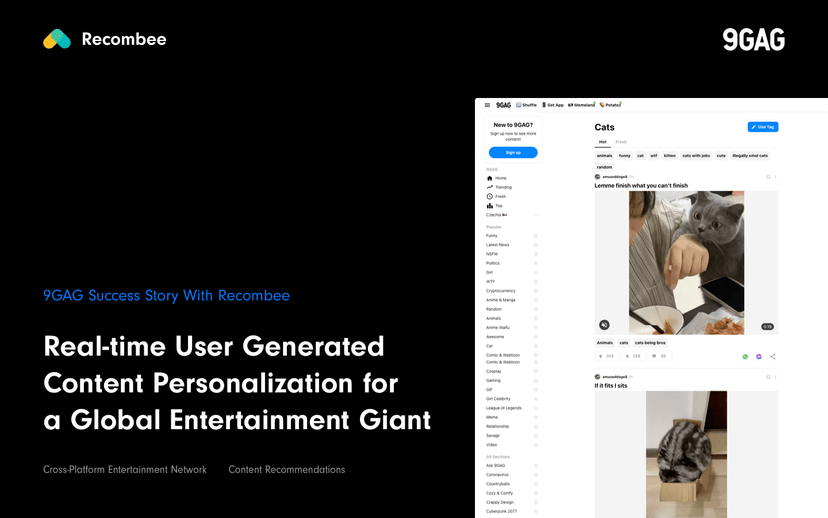828x518 pixels.
Task: Open more options on 'If it fits' post
Action: [x=775, y=377]
